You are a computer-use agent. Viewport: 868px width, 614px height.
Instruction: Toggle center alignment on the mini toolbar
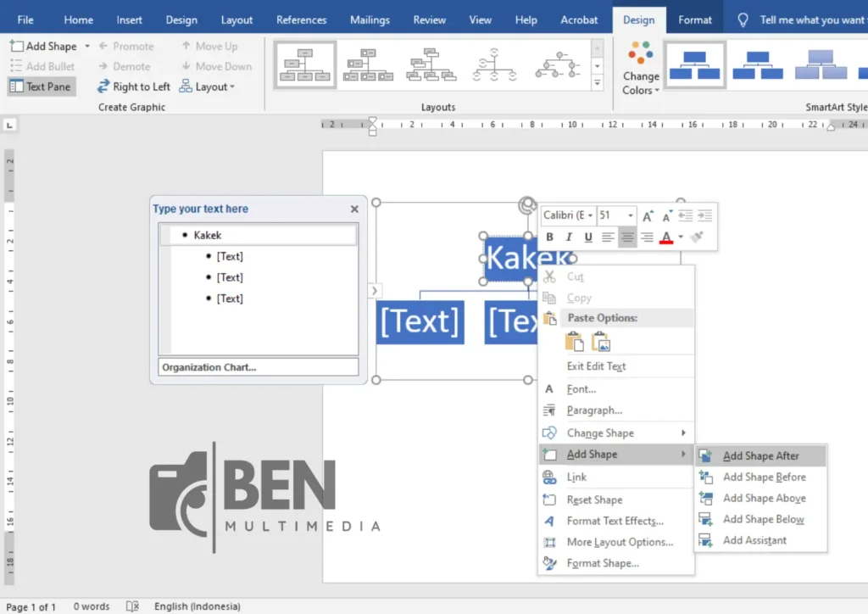point(627,237)
